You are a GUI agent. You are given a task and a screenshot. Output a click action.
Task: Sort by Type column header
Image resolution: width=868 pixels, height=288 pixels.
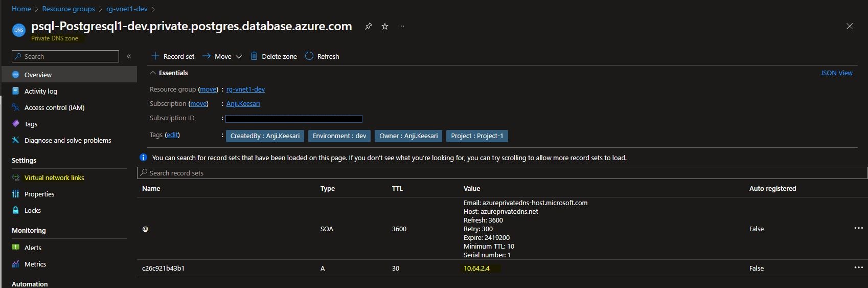327,188
